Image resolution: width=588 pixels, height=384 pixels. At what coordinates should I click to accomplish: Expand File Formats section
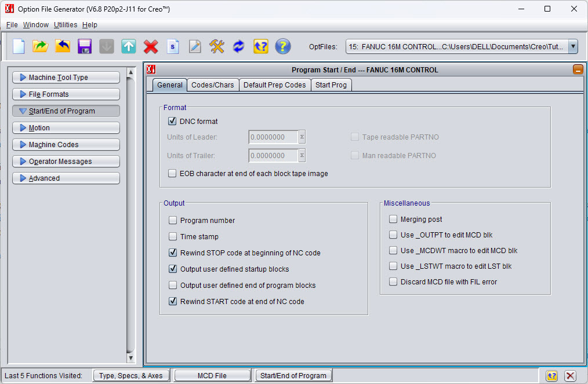click(66, 94)
